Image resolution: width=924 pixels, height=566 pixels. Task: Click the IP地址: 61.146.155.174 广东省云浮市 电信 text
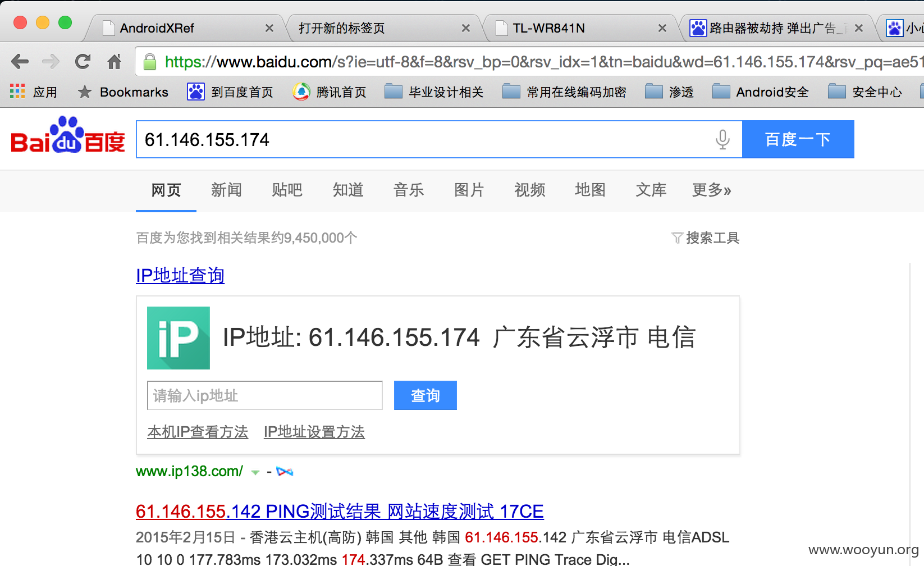click(459, 337)
